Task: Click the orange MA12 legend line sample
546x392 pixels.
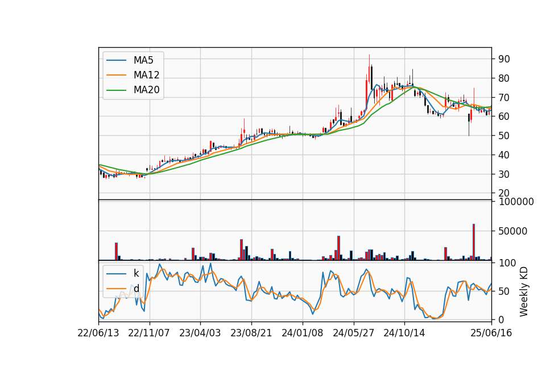Action: (x=116, y=75)
